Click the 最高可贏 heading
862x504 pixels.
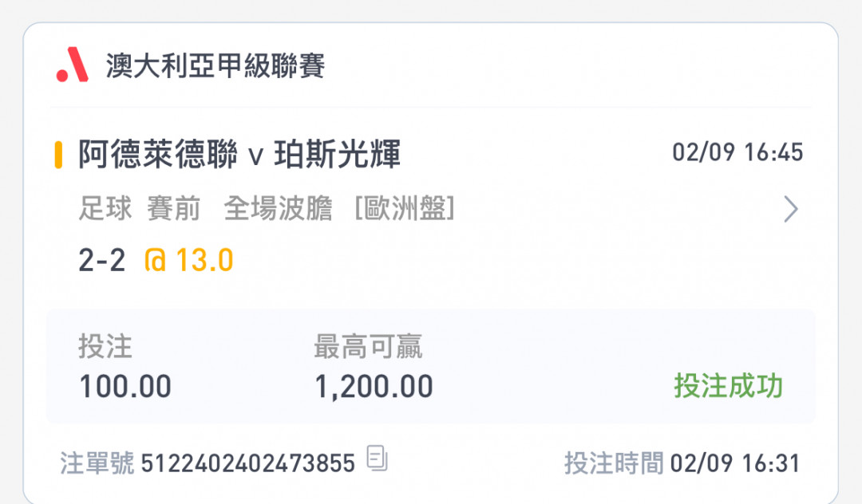[368, 347]
